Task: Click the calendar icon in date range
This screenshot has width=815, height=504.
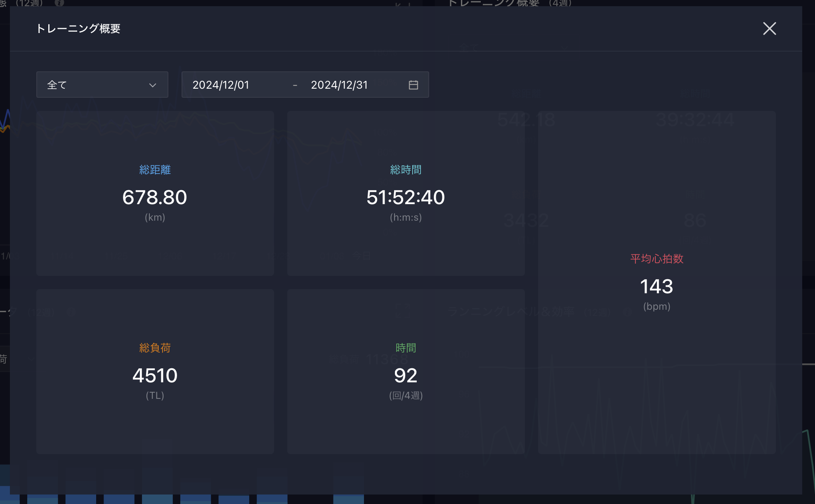Action: 413,85
